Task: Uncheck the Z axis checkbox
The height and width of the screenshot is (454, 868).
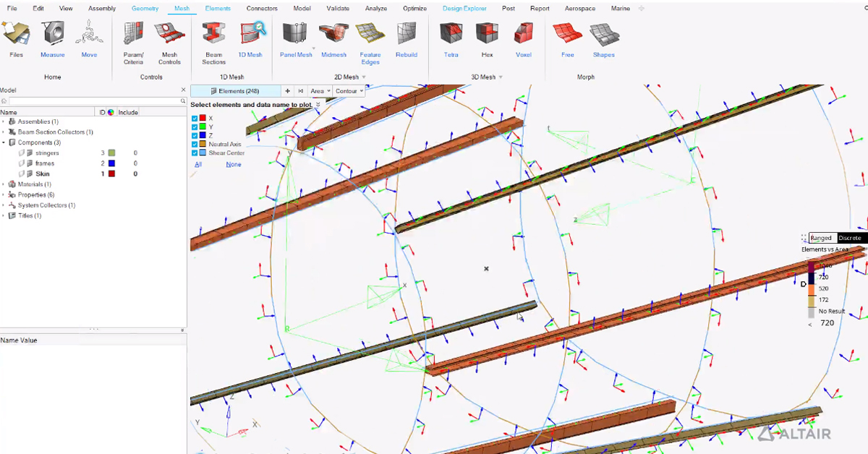Action: point(195,135)
